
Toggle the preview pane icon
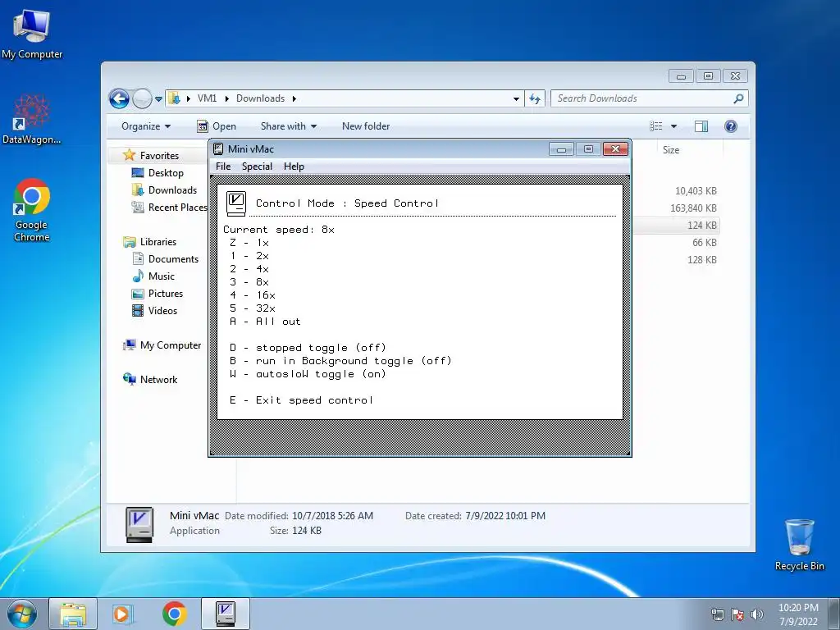point(701,126)
